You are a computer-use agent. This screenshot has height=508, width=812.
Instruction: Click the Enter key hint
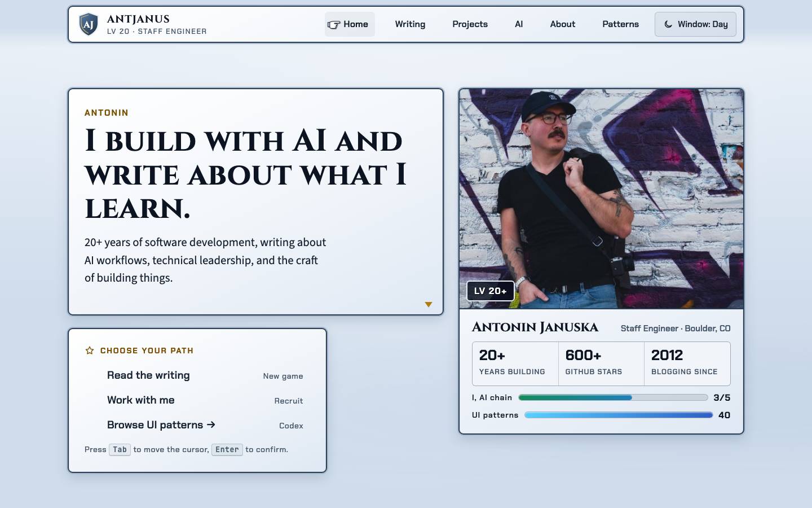[227, 450]
